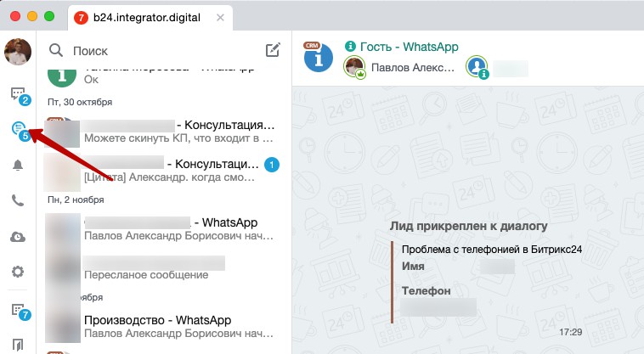This screenshot has width=644, height=354.
Task: Click the 'Телефон' field label in lead card
Action: coord(426,291)
